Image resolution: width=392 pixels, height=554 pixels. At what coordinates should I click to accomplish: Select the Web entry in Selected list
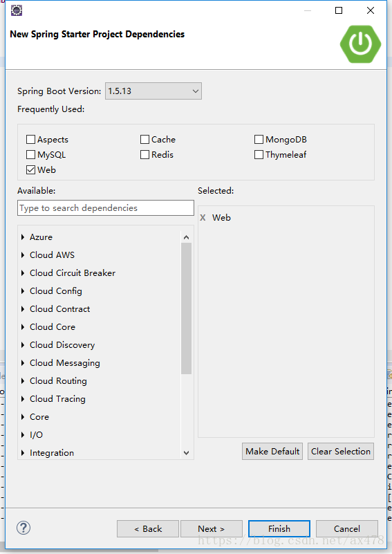(x=221, y=218)
